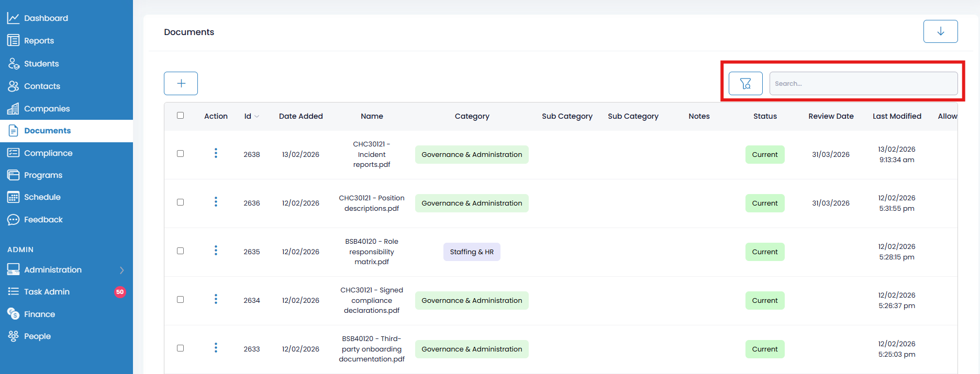Check the box for document 2636

click(x=180, y=202)
